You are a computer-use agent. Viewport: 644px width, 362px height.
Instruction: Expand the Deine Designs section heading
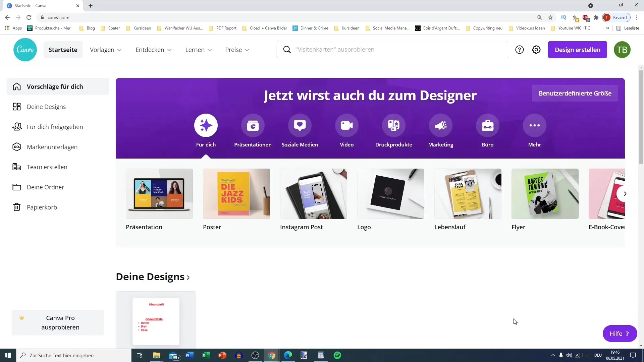click(153, 277)
